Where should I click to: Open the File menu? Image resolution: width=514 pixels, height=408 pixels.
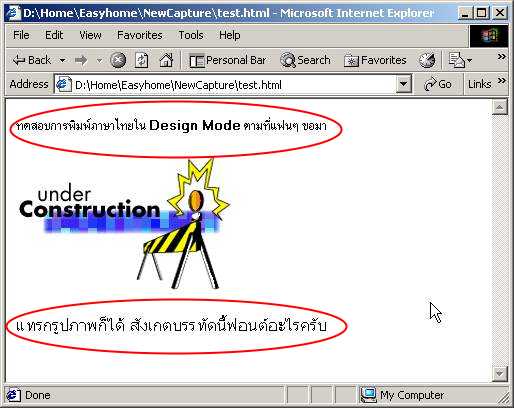click(x=21, y=35)
